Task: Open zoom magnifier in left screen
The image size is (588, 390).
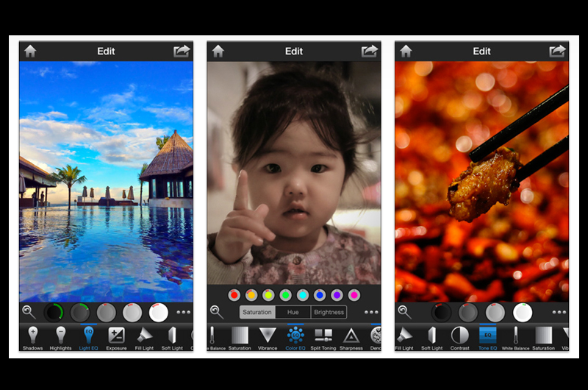Action: [x=29, y=312]
